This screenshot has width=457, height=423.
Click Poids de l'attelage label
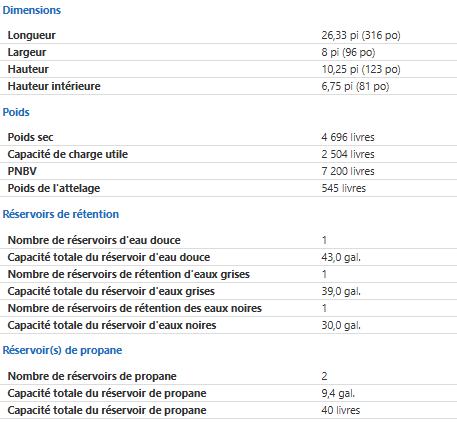coord(54,188)
